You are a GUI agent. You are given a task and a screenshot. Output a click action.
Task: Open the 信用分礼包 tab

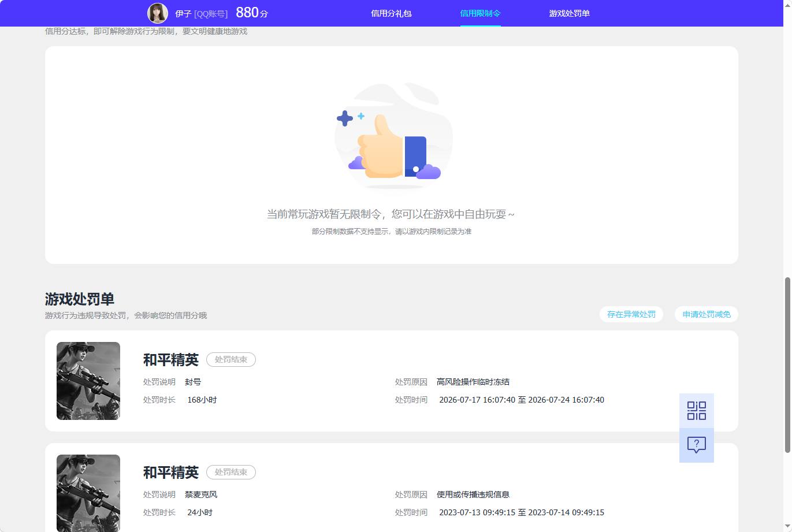pyautogui.click(x=391, y=13)
